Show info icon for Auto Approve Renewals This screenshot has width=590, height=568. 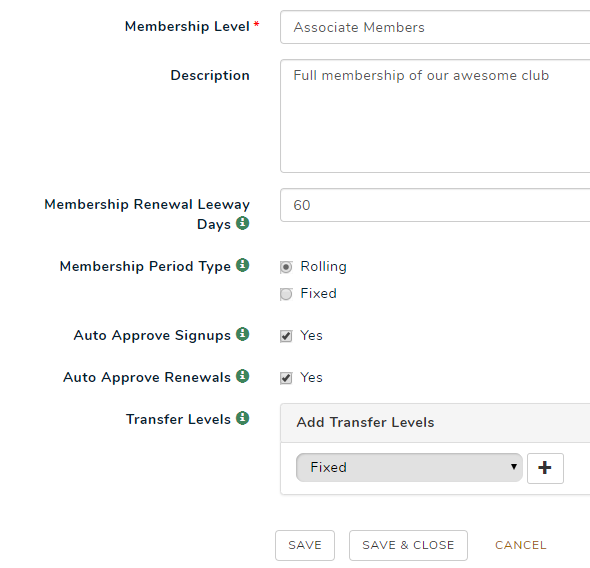click(242, 376)
